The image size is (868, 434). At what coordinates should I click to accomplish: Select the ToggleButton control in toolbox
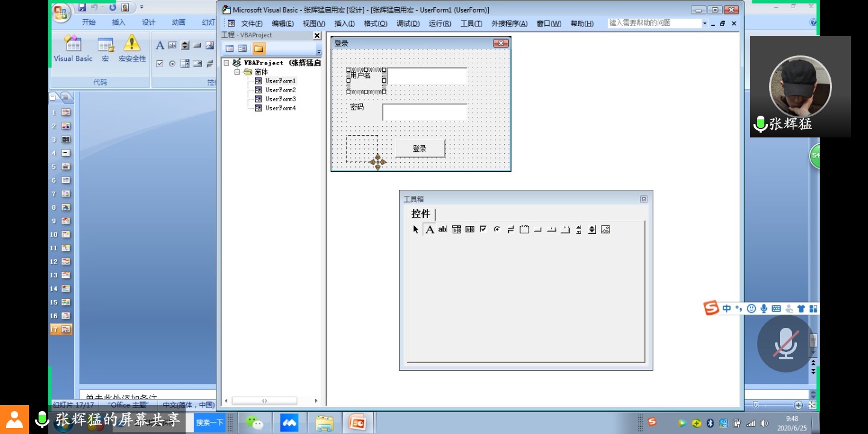[x=511, y=230]
